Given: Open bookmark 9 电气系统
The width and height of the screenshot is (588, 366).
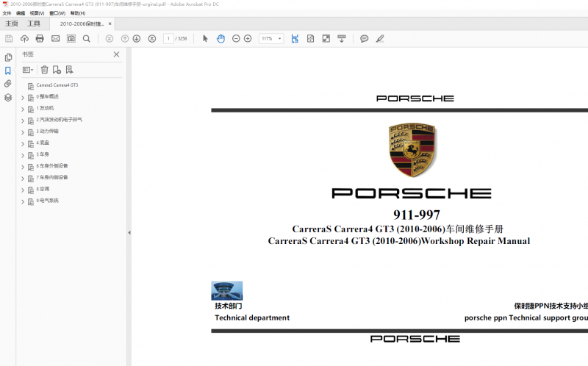Looking at the screenshot, I should point(47,201).
